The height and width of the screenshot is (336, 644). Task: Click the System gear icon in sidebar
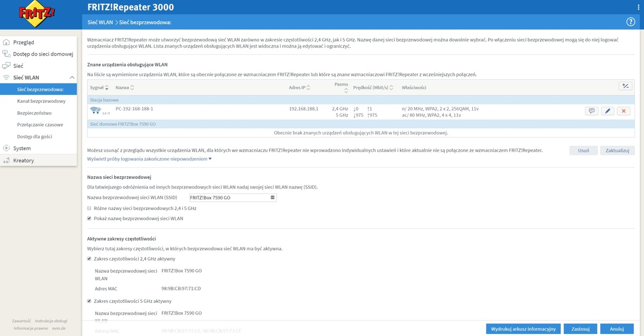tap(6, 148)
